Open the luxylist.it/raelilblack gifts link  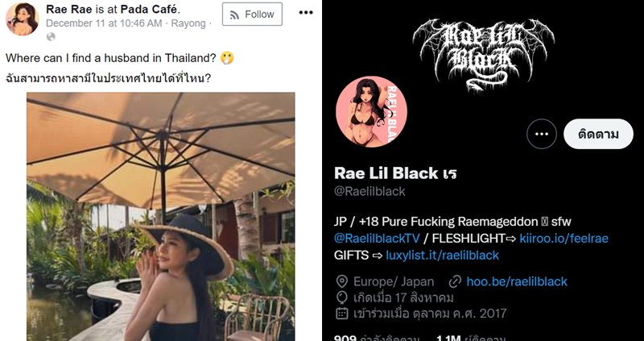tap(442, 255)
